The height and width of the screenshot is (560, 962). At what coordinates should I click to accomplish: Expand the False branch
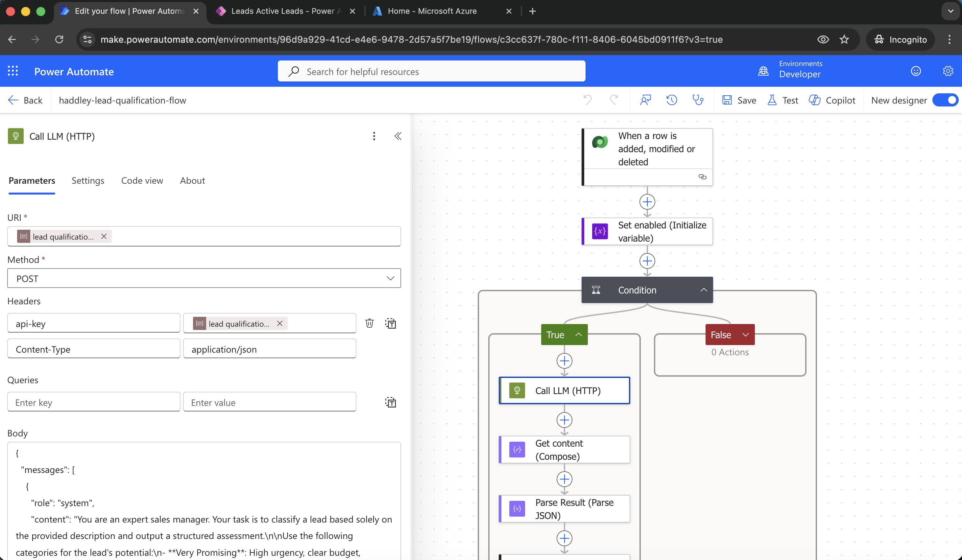(746, 335)
